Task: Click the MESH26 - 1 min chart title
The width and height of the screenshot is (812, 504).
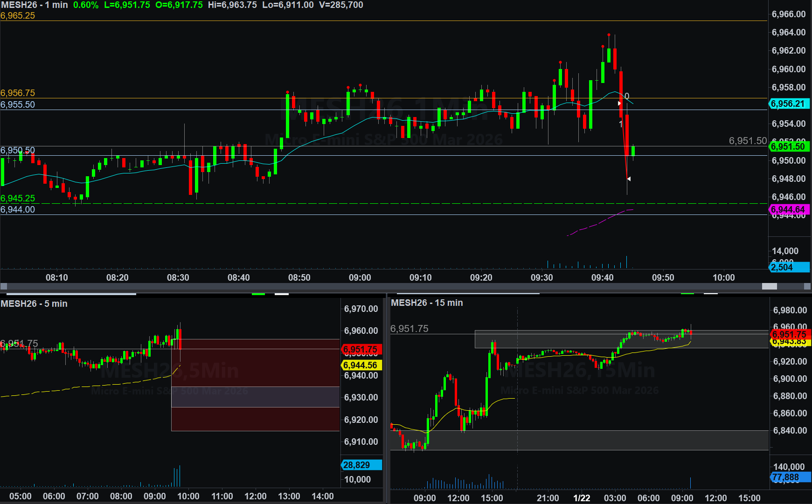Action: [35, 5]
